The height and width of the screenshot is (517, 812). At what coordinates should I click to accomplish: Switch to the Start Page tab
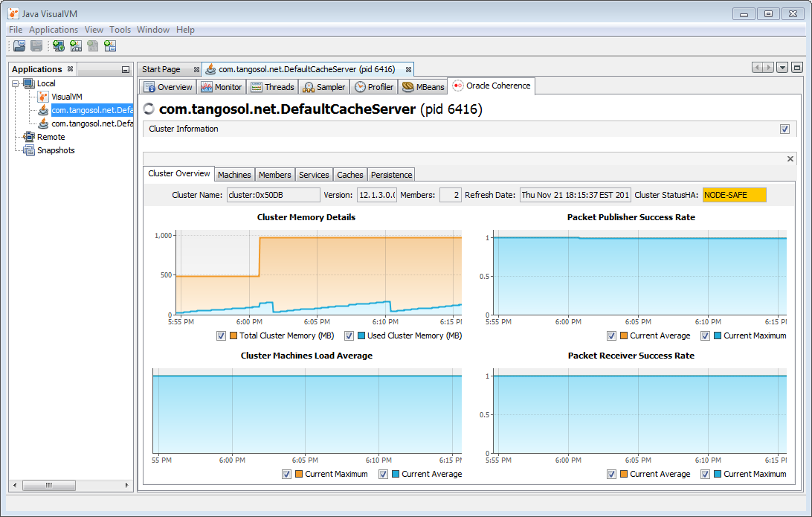161,69
